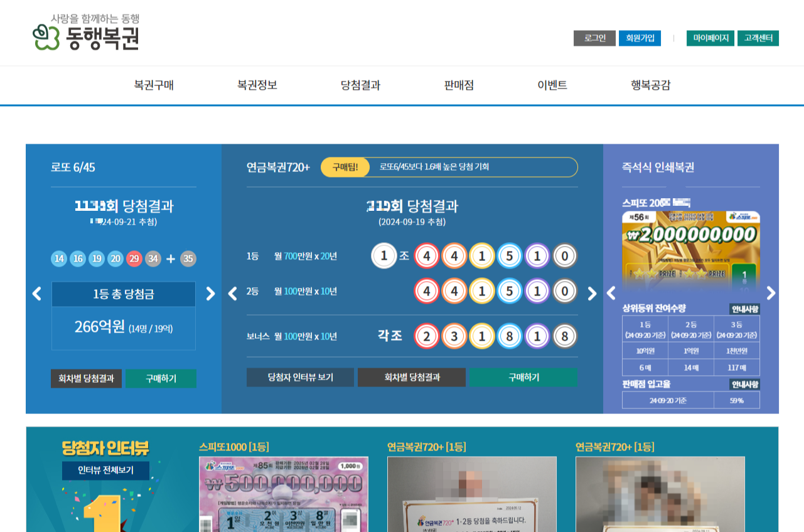Click bonus lotto ball number 35
804x532 pixels.
(188, 258)
